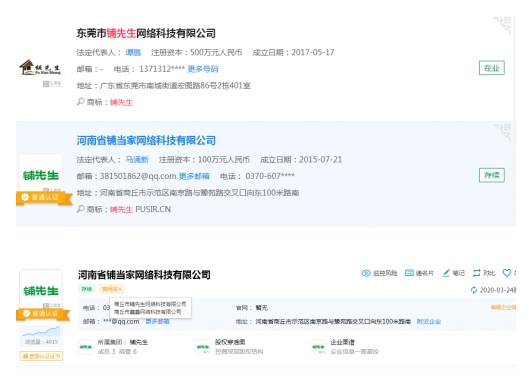Click the 注册资本：100万元人民币 text

[x=204, y=160]
